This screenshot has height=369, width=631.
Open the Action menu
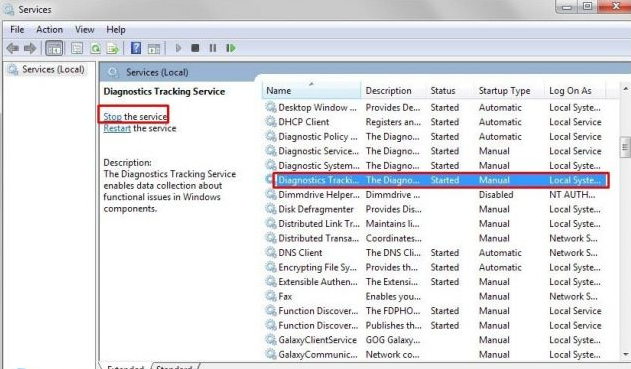49,30
